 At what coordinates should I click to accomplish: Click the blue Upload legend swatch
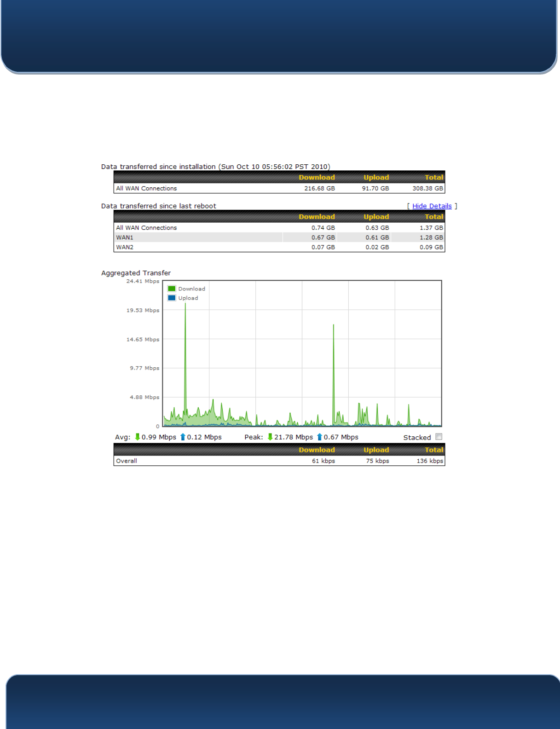point(172,298)
